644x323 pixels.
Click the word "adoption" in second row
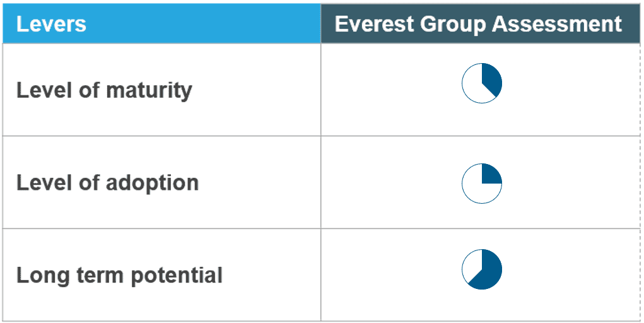(x=153, y=184)
